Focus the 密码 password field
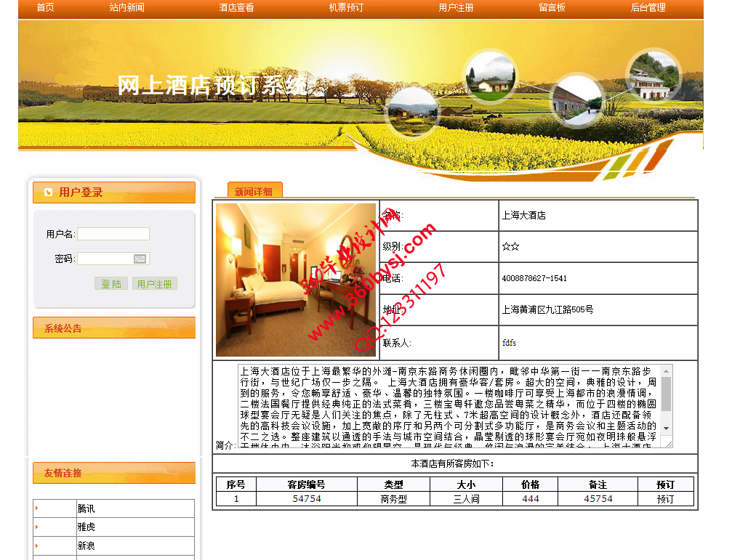The width and height of the screenshot is (748, 560). pyautogui.click(x=113, y=259)
